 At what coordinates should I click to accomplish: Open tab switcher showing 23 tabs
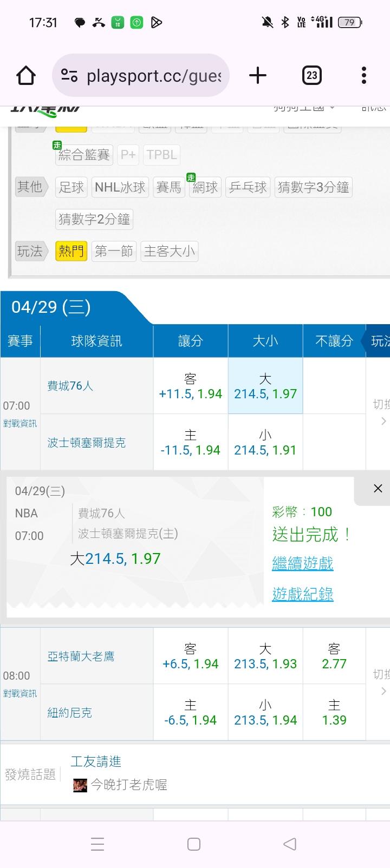(311, 75)
